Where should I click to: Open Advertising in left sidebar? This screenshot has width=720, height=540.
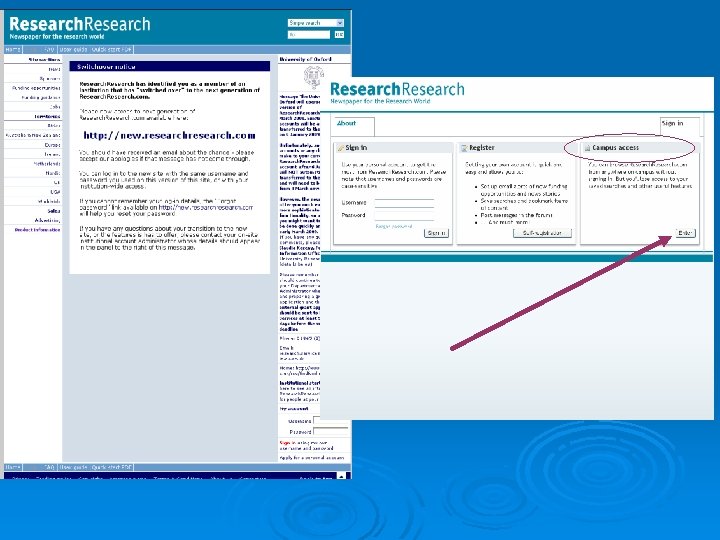point(47,220)
